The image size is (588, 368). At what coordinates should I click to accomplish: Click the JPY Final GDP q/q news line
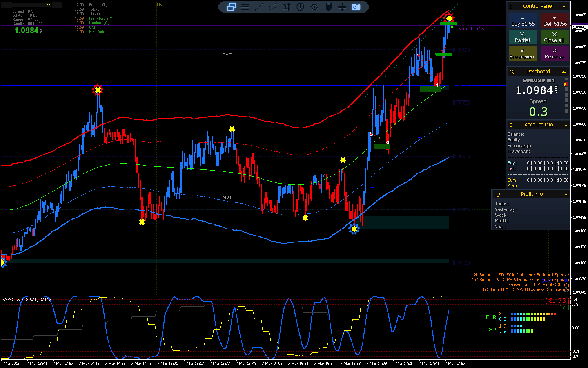538,285
